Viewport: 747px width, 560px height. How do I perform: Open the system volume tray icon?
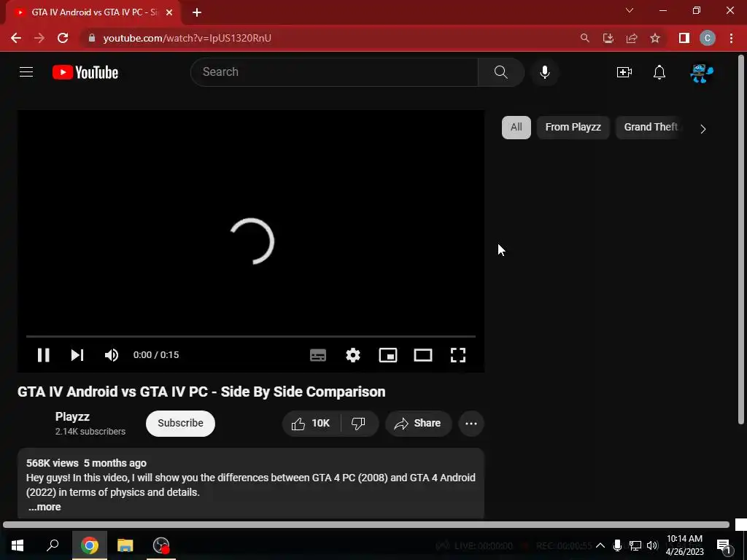(653, 545)
